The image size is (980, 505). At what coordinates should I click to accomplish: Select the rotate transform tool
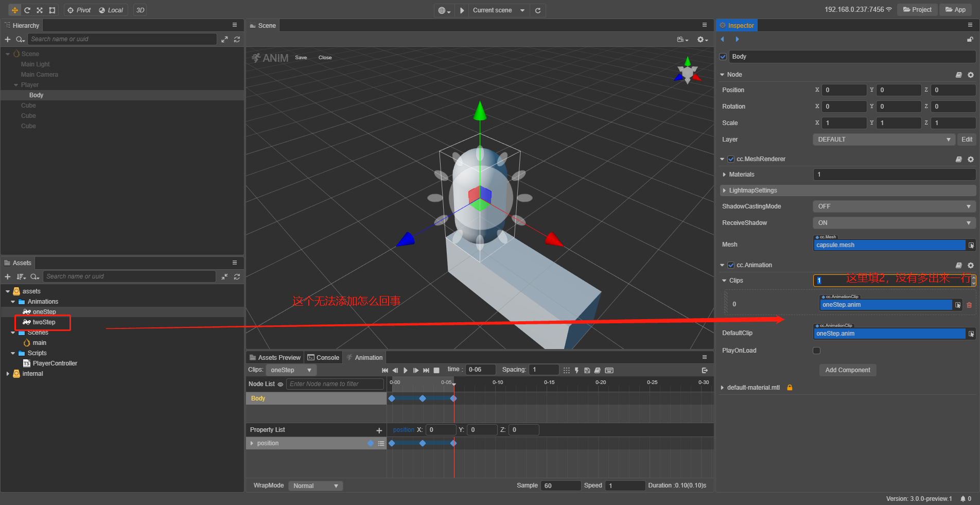pos(27,10)
